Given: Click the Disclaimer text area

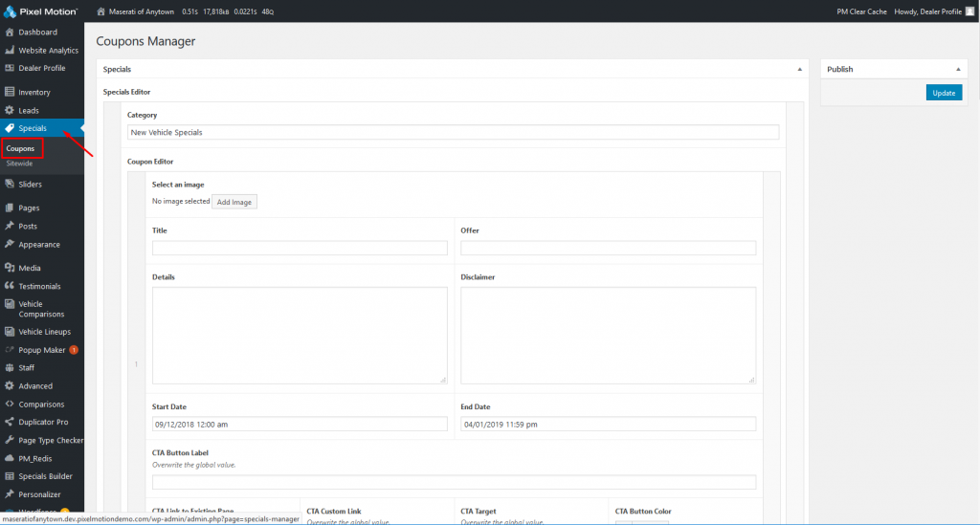Looking at the screenshot, I should point(608,336).
